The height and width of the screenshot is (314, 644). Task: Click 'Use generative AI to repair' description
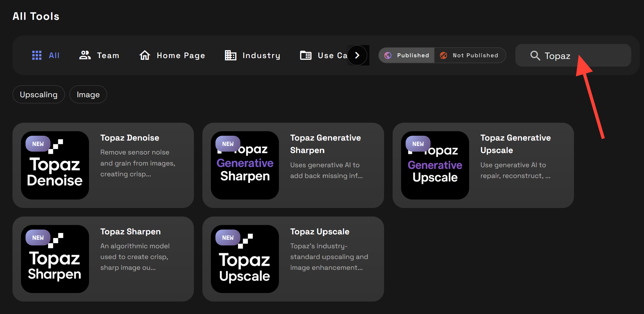(x=515, y=170)
